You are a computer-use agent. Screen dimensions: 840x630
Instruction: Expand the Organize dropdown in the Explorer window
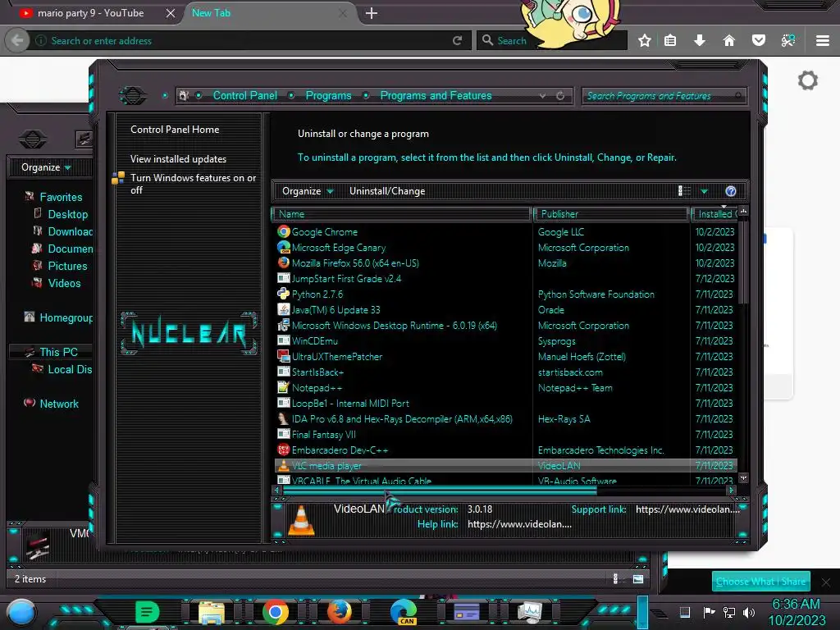[46, 167]
